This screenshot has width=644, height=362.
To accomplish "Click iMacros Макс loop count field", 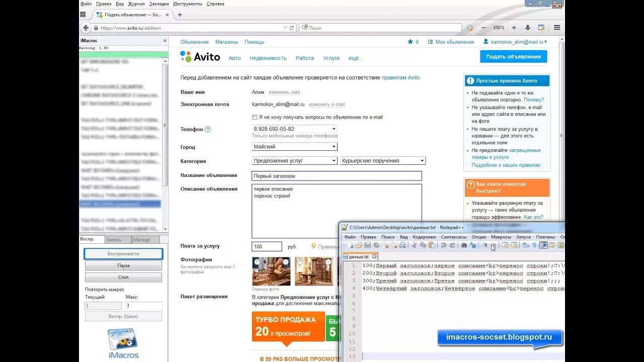I will 144,306.
